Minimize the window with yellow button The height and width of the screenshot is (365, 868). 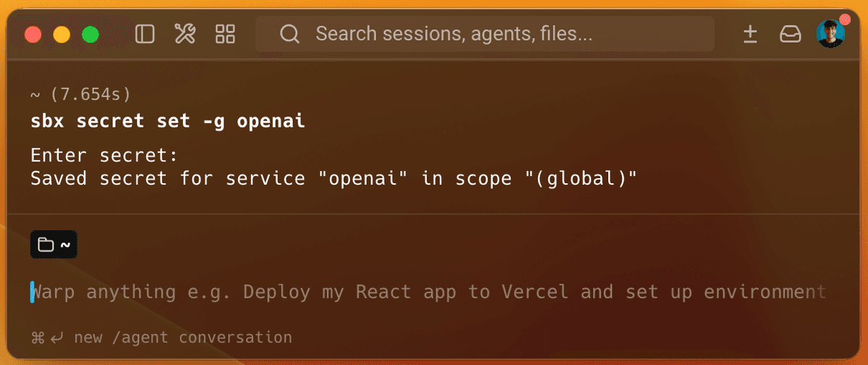61,34
